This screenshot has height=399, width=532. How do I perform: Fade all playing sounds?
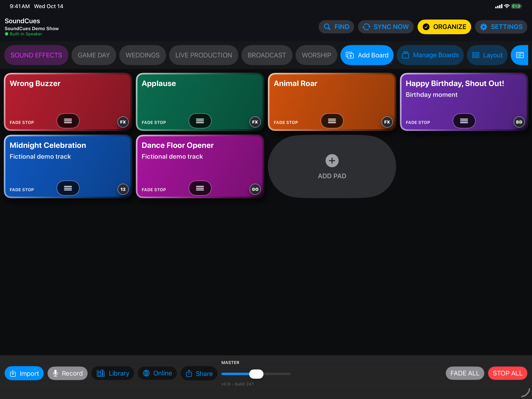pyautogui.click(x=465, y=373)
